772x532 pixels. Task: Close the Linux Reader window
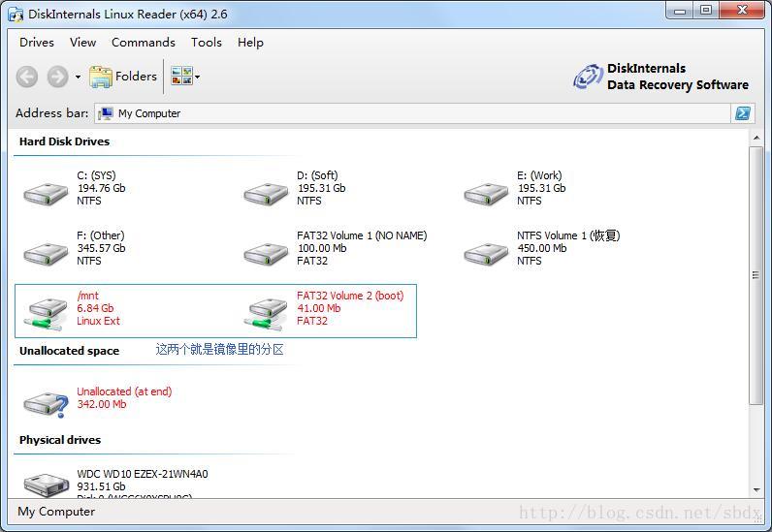coord(742,11)
